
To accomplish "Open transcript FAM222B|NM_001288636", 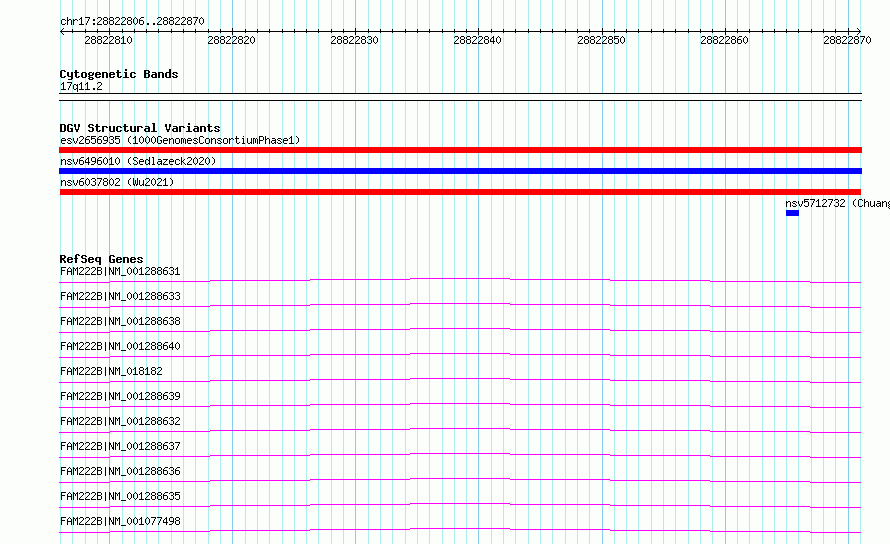I will tap(120, 471).
